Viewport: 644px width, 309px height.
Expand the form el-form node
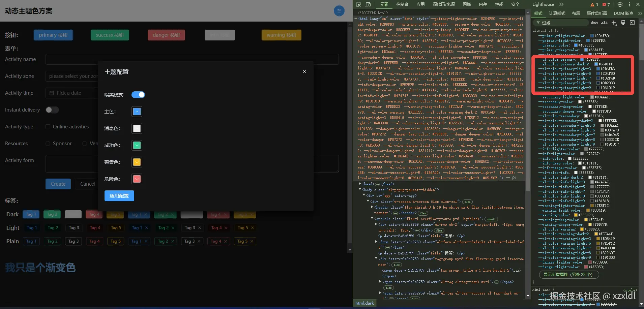tap(376, 242)
